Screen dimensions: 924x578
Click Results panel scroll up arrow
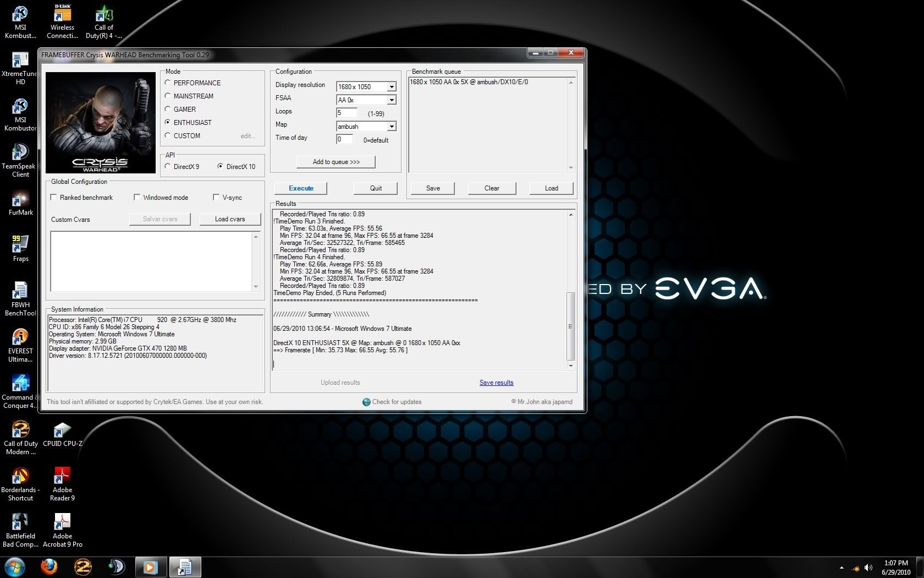[570, 214]
